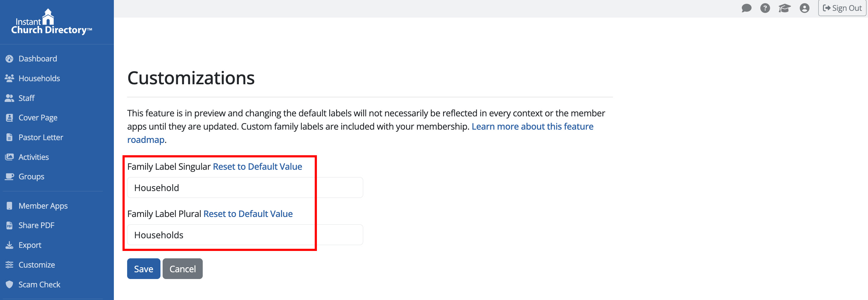Click the Instant Church Directory logo
The image size is (868, 300).
coord(51,22)
